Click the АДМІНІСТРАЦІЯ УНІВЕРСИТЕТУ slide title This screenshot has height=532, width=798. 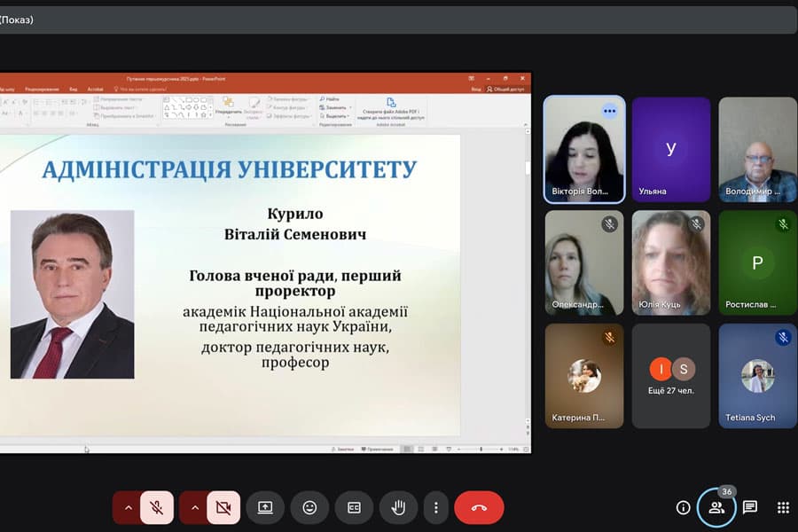tap(230, 169)
